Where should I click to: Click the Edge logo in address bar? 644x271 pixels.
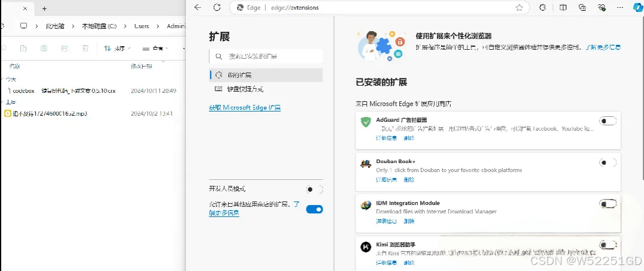coord(240,7)
